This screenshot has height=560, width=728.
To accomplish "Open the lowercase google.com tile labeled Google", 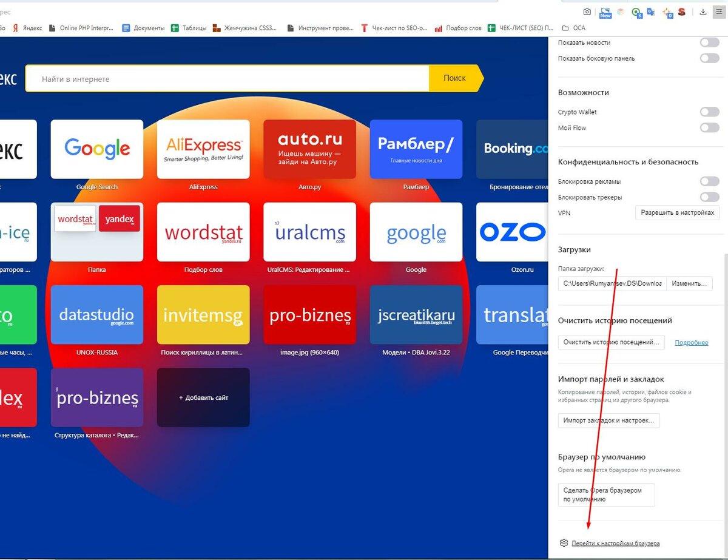I will [x=416, y=232].
